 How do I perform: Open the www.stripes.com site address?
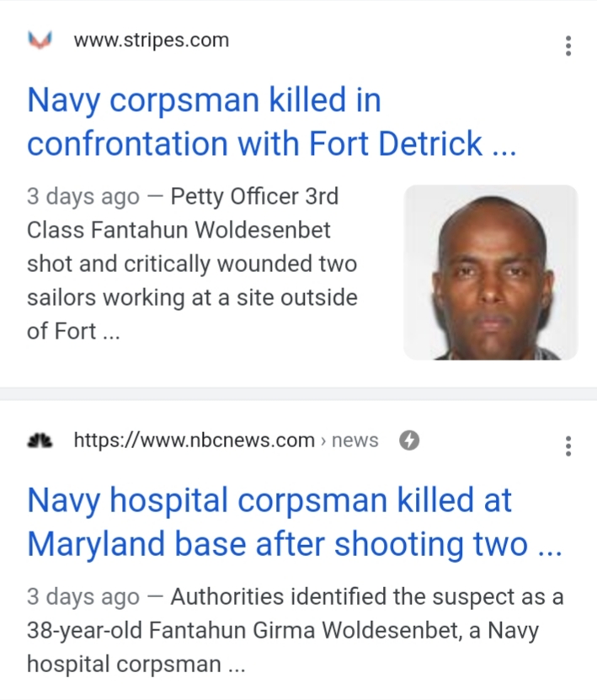point(152,40)
